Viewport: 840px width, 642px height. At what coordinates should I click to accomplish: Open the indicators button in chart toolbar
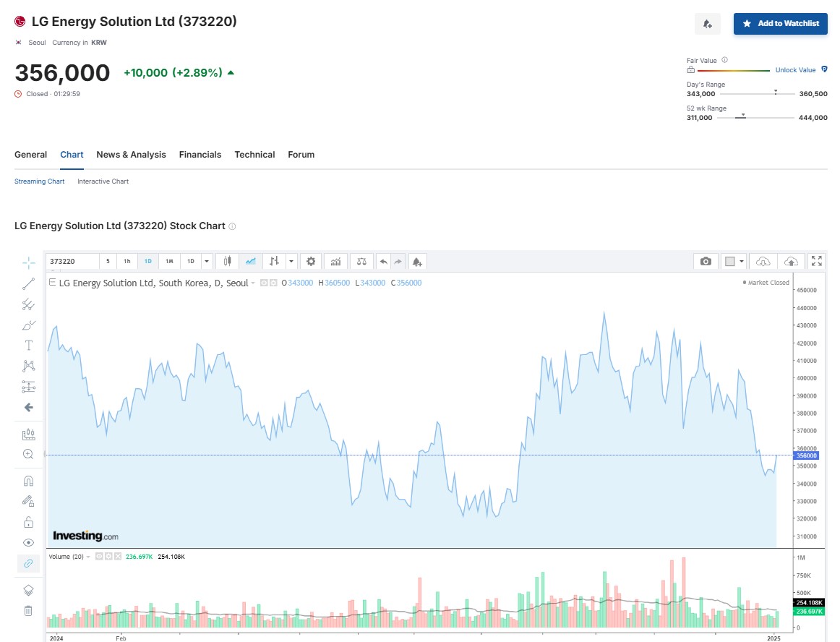(x=336, y=262)
